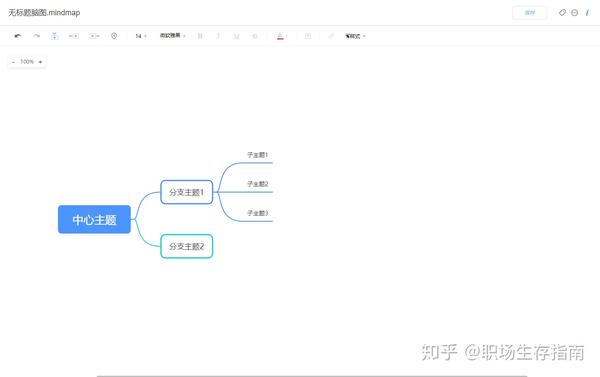Image resolution: width=600 pixels, height=377 pixels.
Task: Open the font family dropdown
Action: (x=173, y=36)
